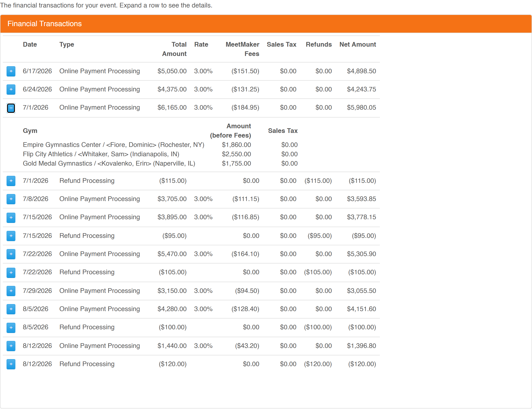The image size is (532, 409).
Task: Click the Amount (before Fees) header
Action: click(231, 131)
